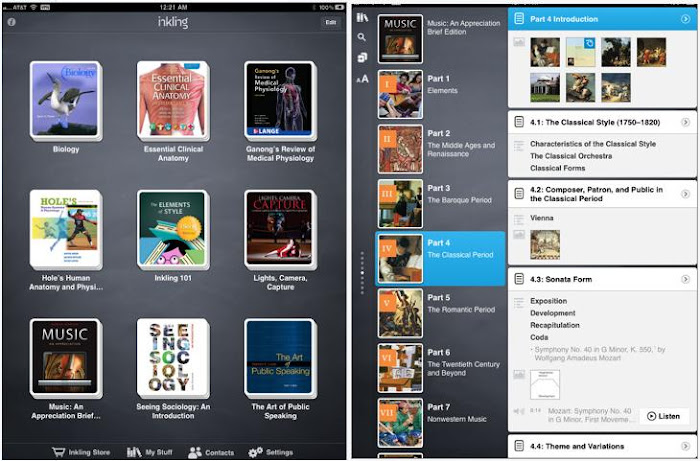Click the font size AA icon
700x461 pixels.
(x=362, y=79)
